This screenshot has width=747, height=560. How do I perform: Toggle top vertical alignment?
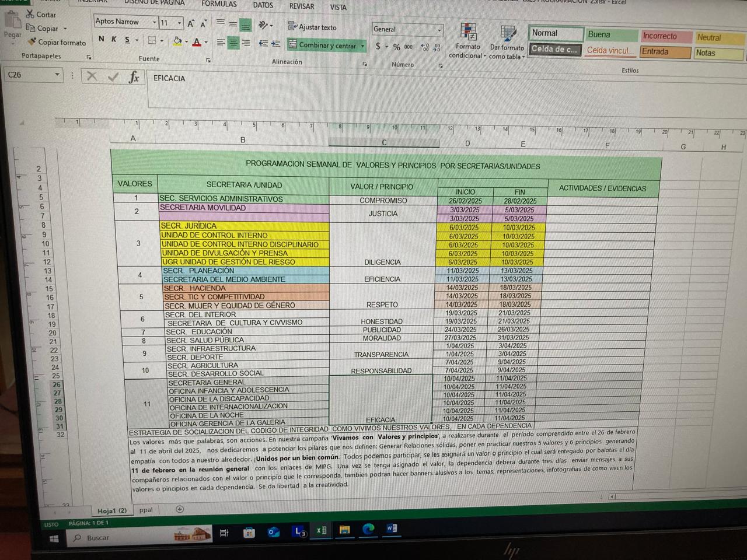point(221,23)
